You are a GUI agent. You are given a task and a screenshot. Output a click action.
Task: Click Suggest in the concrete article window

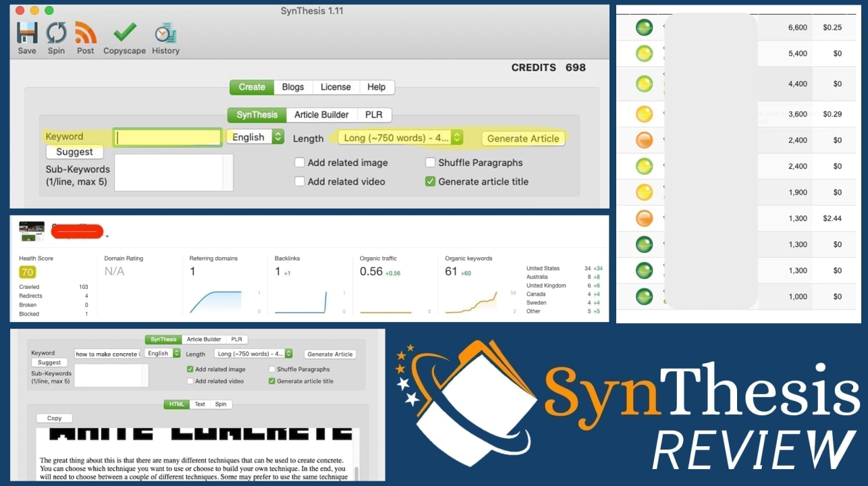pyautogui.click(x=49, y=362)
